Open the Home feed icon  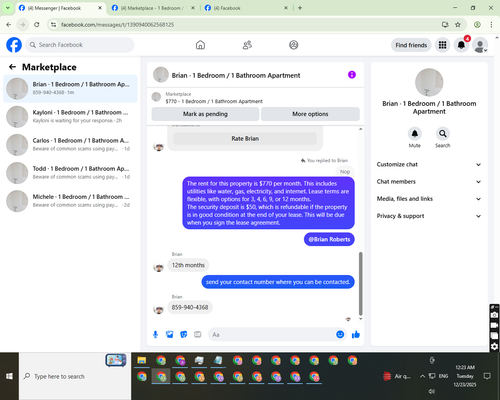(x=200, y=45)
